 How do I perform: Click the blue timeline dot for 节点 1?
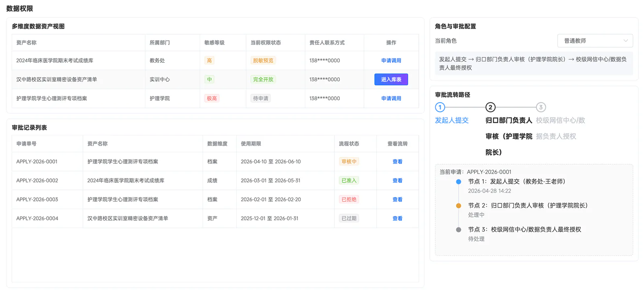(458, 182)
